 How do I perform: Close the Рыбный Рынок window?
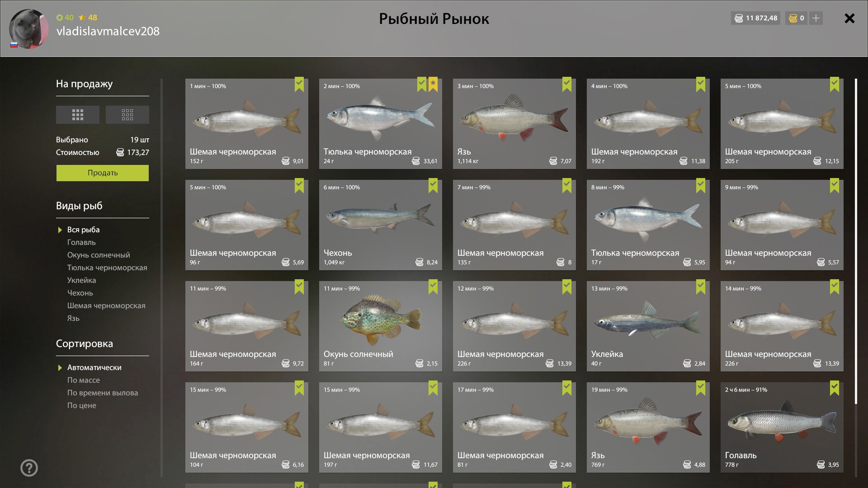tap(849, 18)
